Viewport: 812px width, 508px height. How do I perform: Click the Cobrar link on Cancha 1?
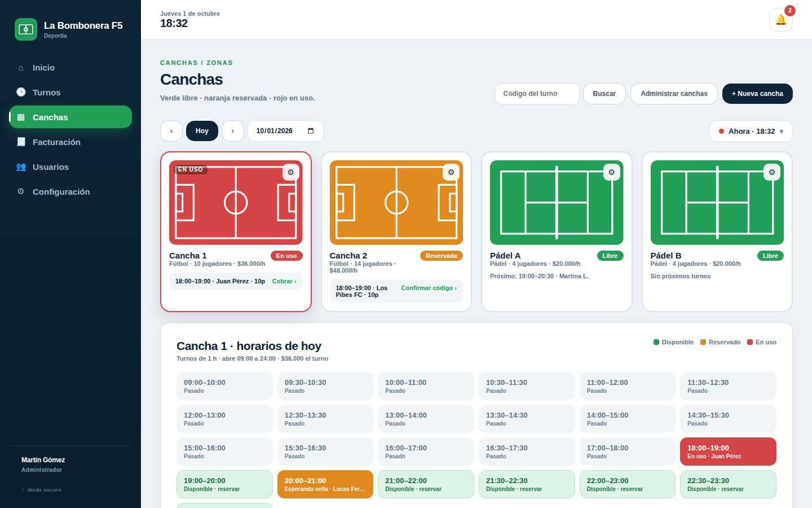(x=284, y=281)
